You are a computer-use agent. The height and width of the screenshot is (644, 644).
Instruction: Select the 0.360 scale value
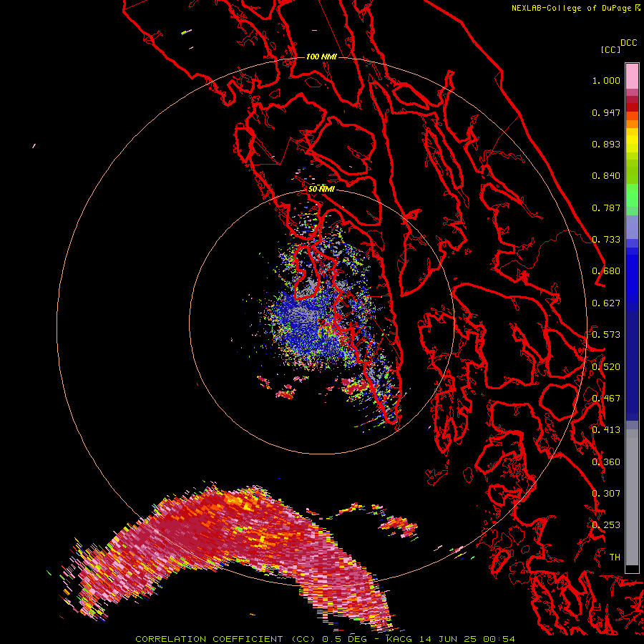click(x=606, y=462)
